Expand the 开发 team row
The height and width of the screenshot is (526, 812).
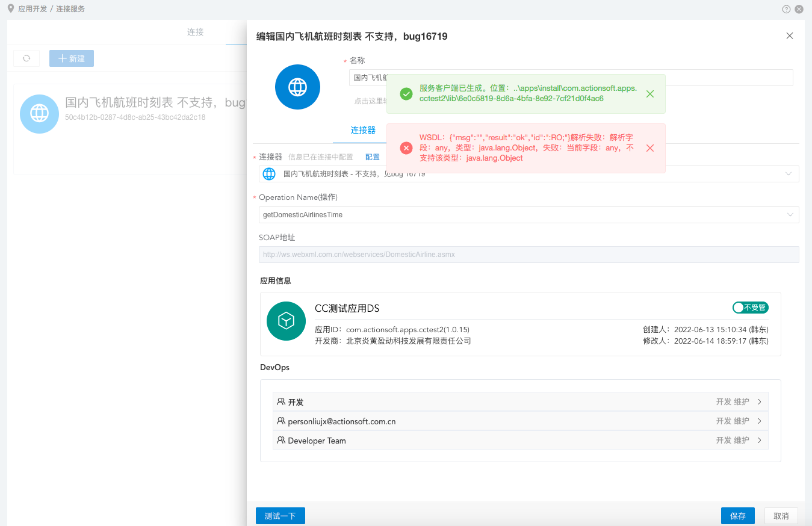(x=760, y=402)
